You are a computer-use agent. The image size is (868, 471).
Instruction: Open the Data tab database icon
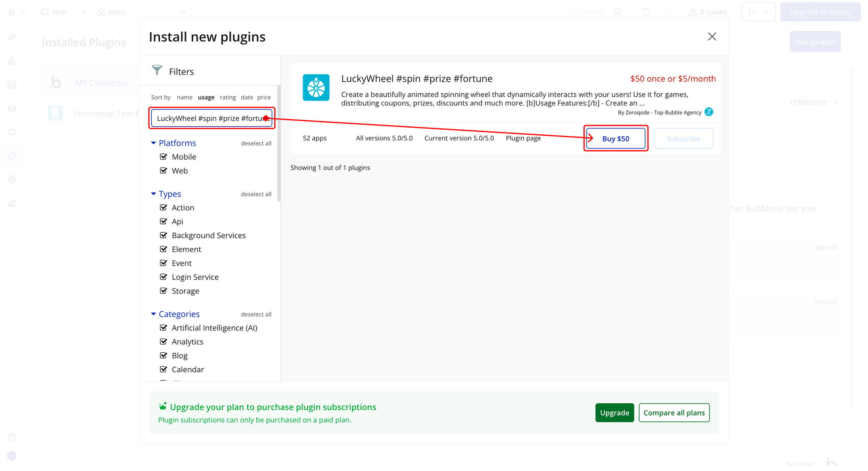tap(12, 109)
